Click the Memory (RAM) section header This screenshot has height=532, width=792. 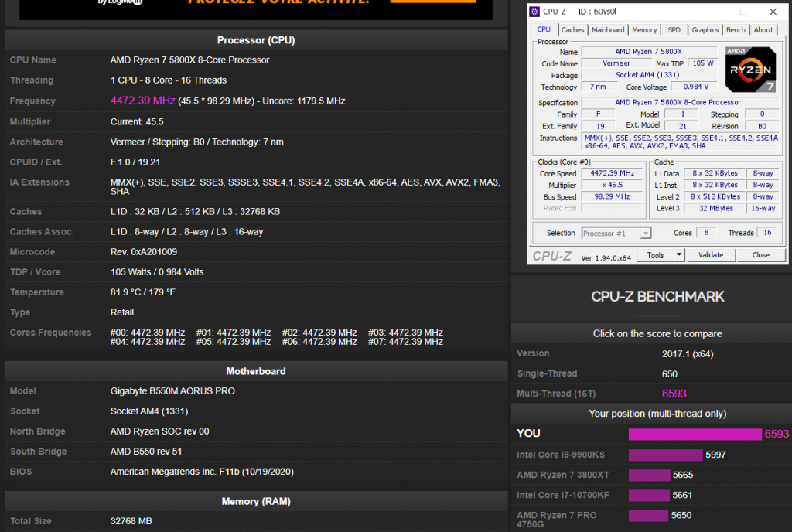point(256,502)
